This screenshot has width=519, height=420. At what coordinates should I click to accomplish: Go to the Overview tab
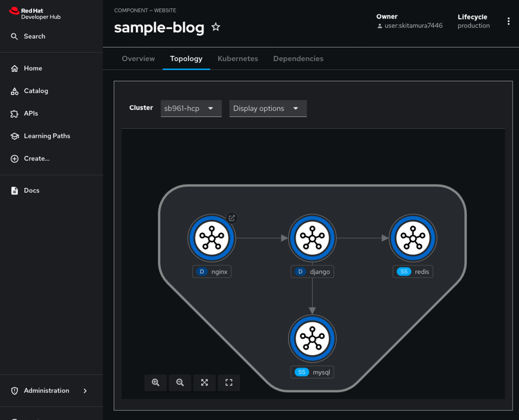tap(138, 59)
